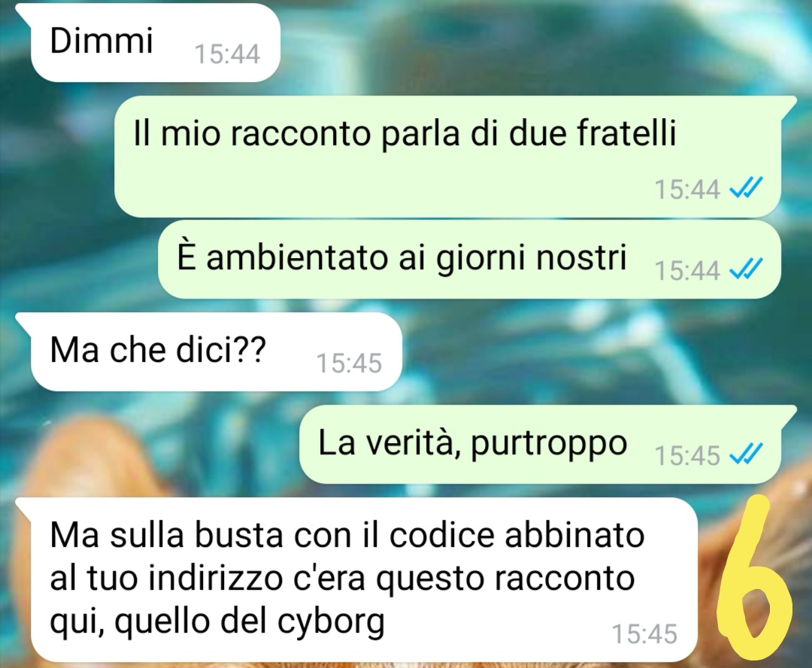Tap the word 'cyborg' in the last message

pos(332,621)
